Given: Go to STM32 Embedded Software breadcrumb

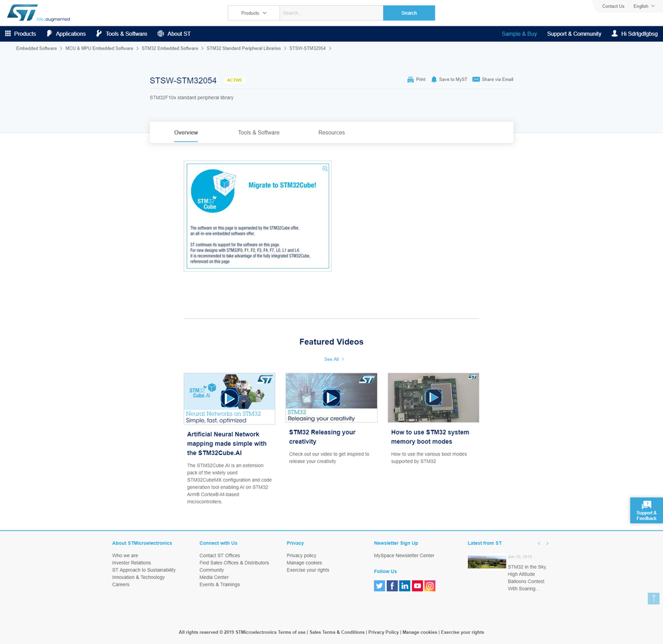Looking at the screenshot, I should click(x=169, y=48).
